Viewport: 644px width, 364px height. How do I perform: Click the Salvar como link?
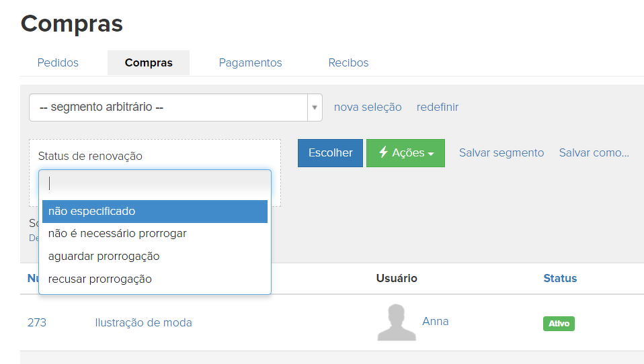pyautogui.click(x=594, y=153)
